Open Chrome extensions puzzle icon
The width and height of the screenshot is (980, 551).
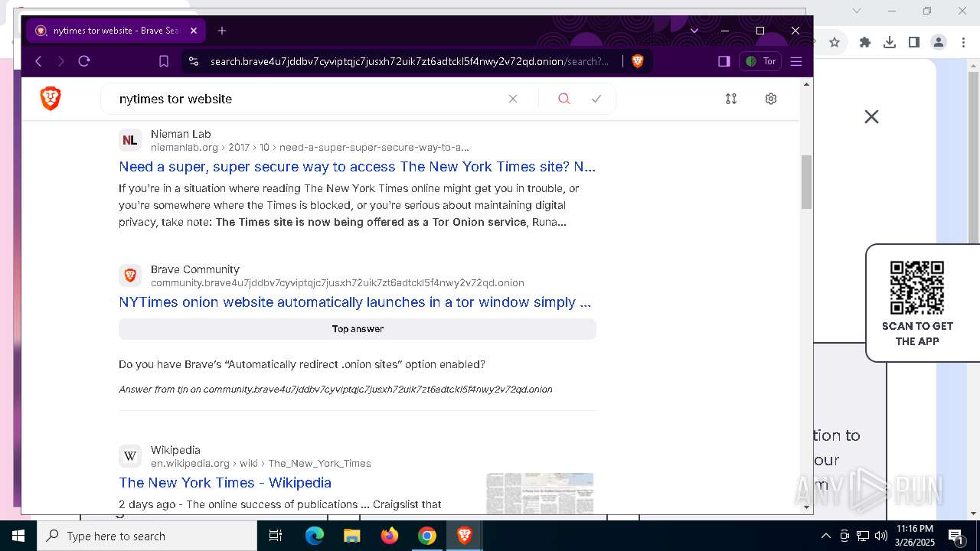pyautogui.click(x=865, y=42)
